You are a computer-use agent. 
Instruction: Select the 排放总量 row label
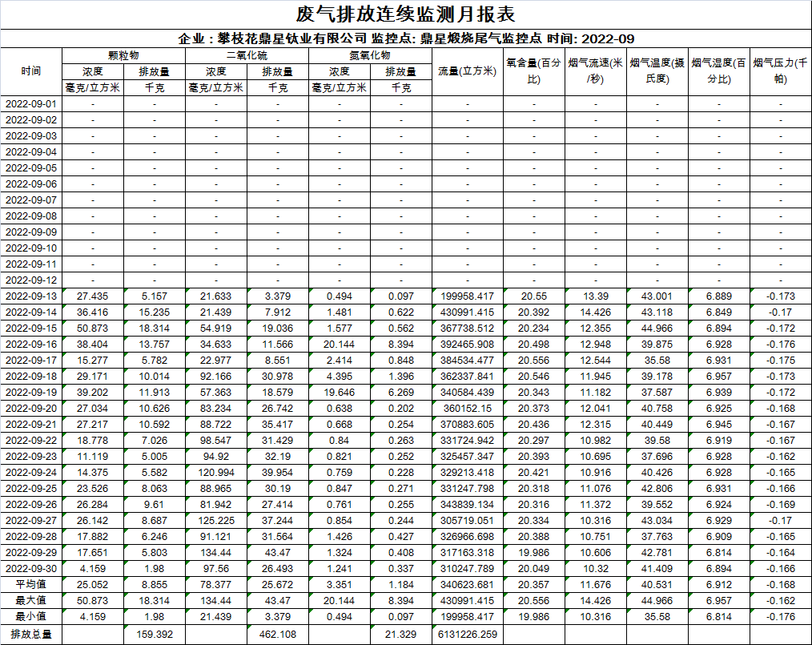31,635
